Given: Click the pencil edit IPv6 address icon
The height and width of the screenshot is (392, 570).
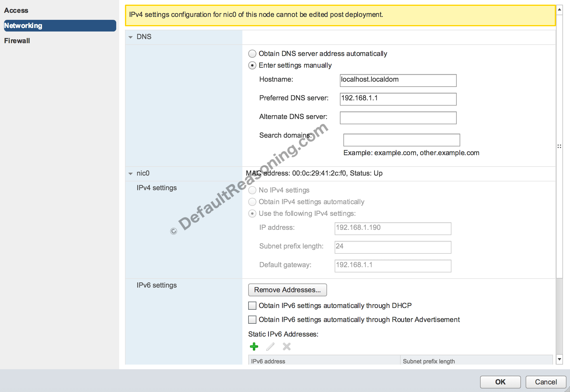Looking at the screenshot, I should point(270,346).
